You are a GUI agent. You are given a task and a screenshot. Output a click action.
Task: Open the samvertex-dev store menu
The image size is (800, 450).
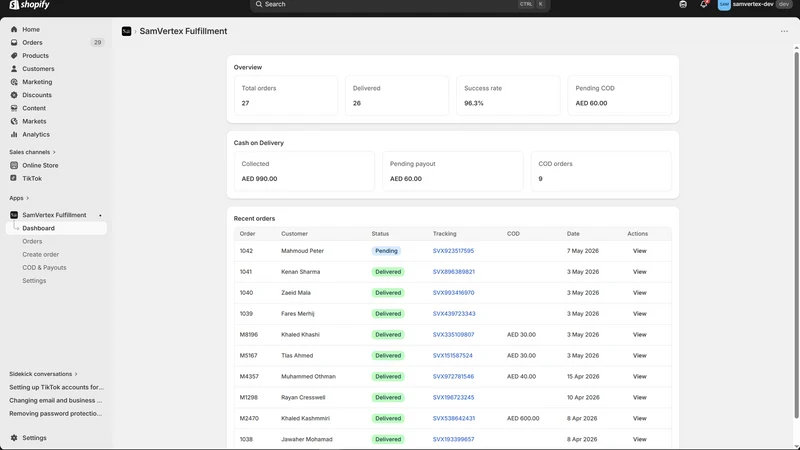(755, 4)
